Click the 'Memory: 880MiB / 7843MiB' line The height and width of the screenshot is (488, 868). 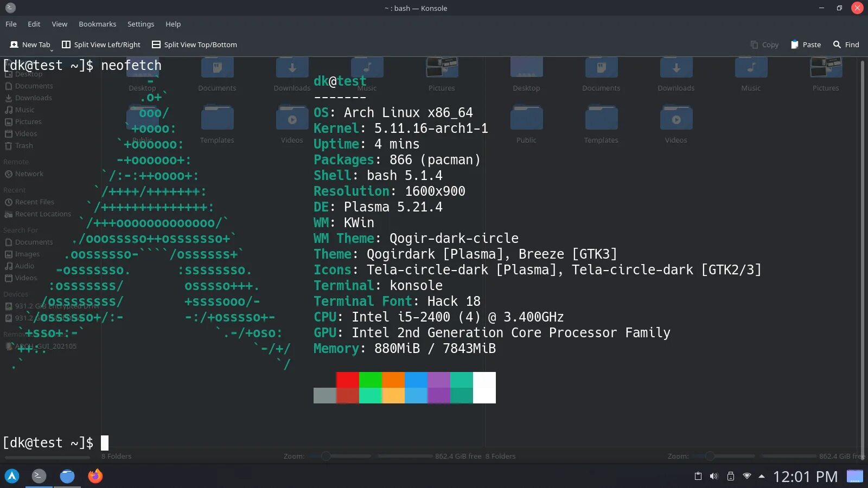405,349
